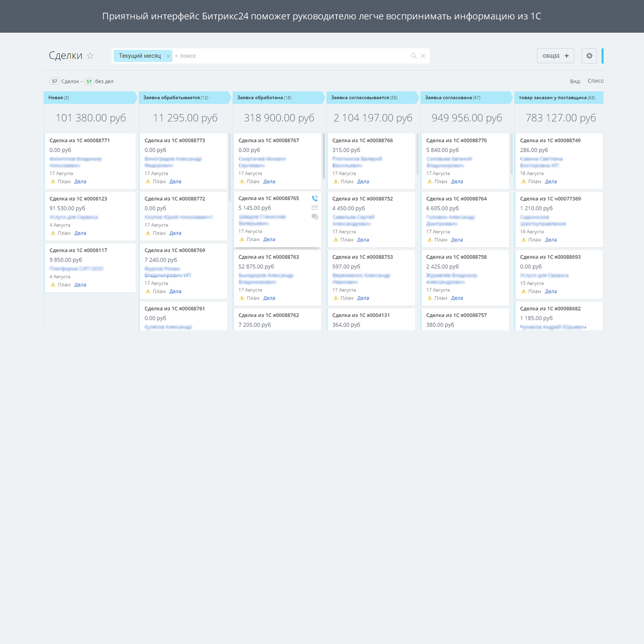Open deal title Сделка из 1С я00088771
The image size is (644, 644).
80,141
